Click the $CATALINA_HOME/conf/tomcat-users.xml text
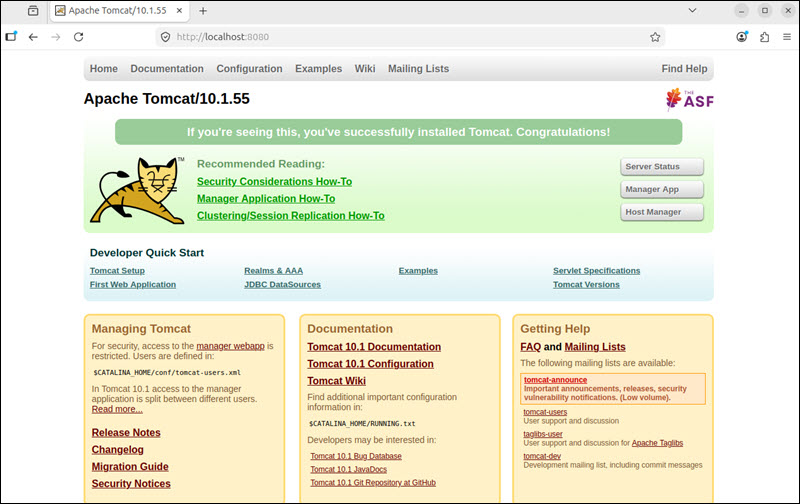 [x=167, y=372]
